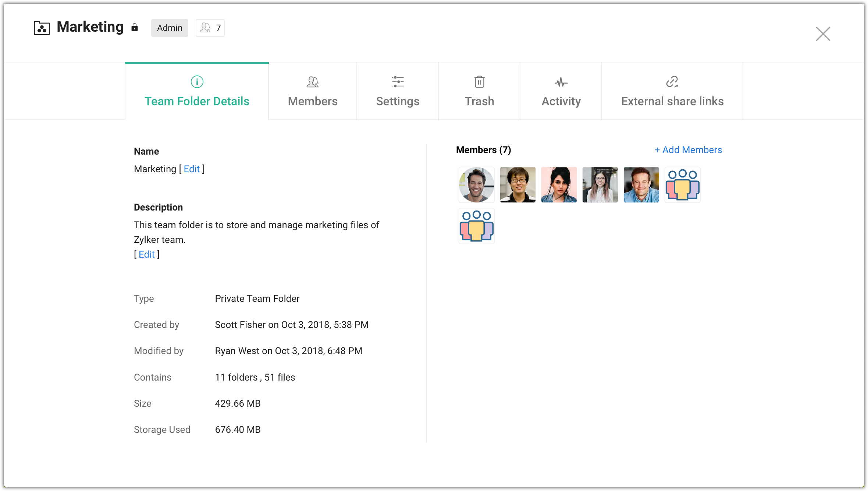Viewport: 868px width, 491px height.
Task: Go to the Trash tab
Action: [479, 101]
